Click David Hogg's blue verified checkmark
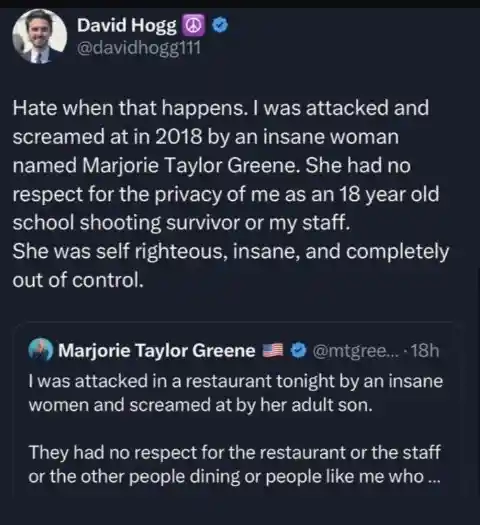Image resolution: width=480 pixels, height=525 pixels. click(220, 25)
